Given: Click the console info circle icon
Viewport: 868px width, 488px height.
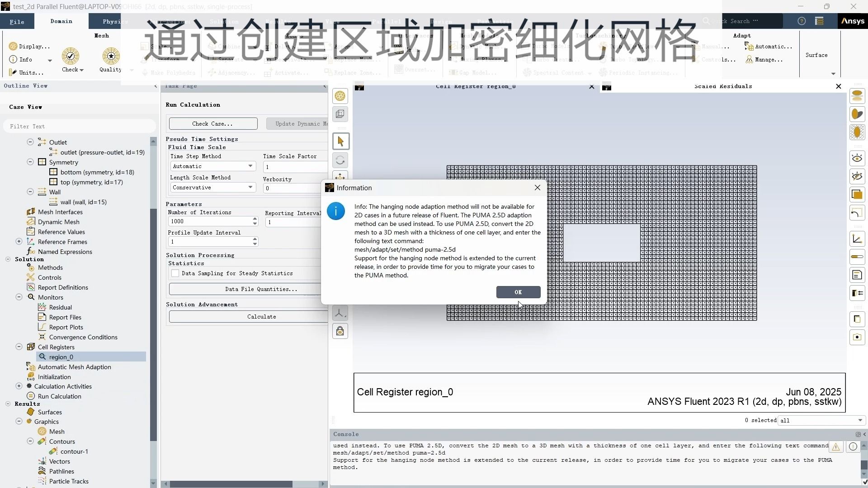Looking at the screenshot, I should click(x=853, y=447).
